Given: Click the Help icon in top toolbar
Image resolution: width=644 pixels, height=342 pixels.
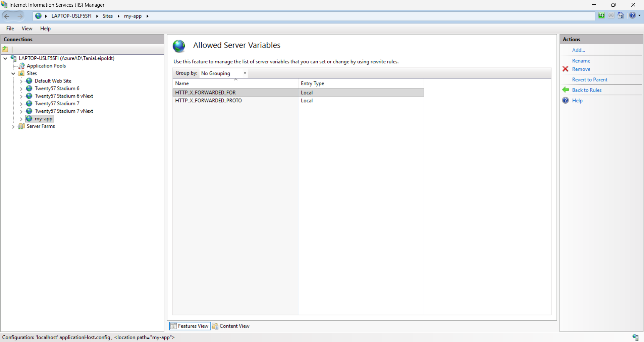Looking at the screenshot, I should (x=632, y=15).
